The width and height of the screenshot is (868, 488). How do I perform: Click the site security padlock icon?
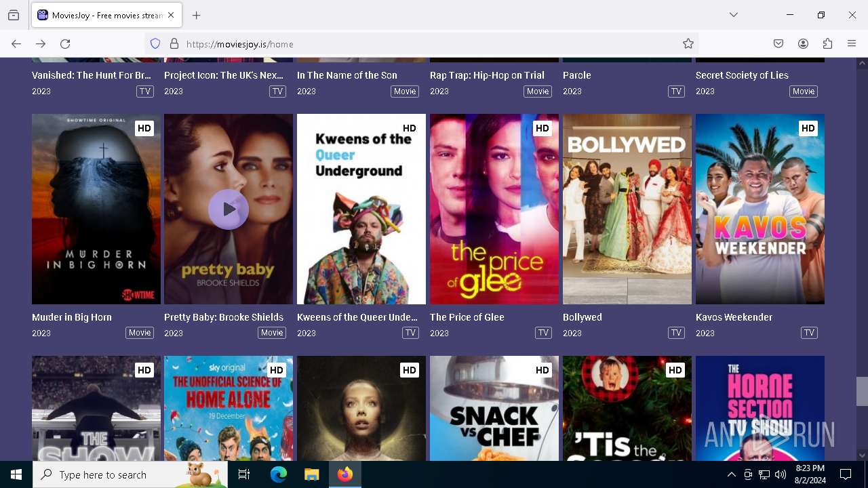(174, 44)
